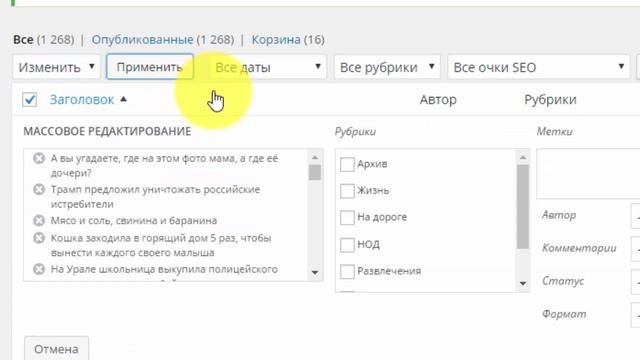Screen dimensions: 640x360
Task: Check the Жизнь category box
Action: (347, 191)
